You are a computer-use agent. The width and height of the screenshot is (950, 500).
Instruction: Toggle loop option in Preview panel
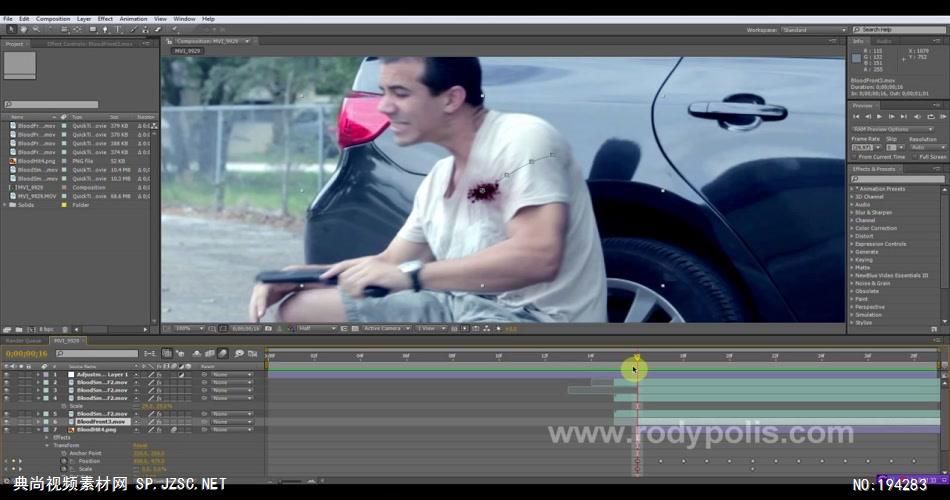coord(931,116)
